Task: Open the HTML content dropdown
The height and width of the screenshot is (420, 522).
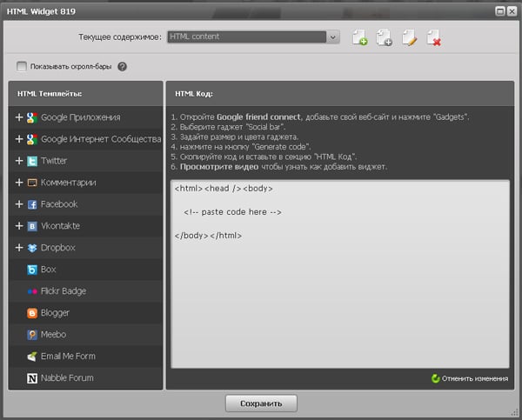Action: point(252,37)
